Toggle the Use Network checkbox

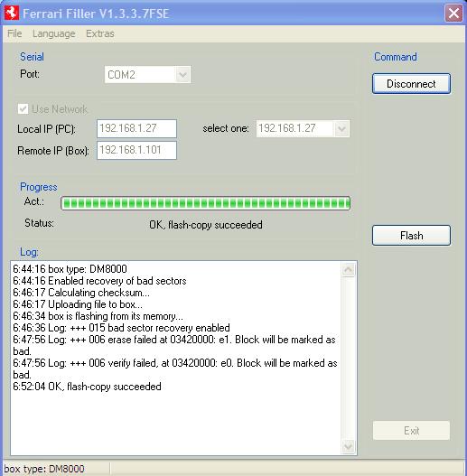[x=23, y=109]
